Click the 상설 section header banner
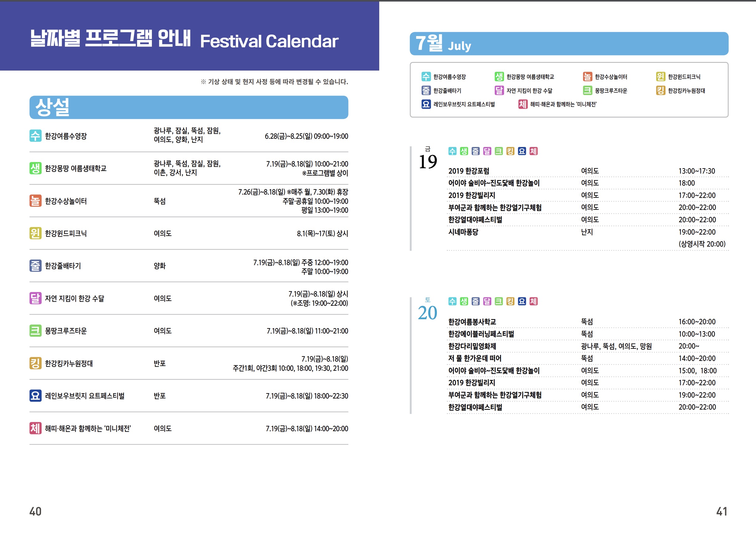The image size is (756, 538). click(189, 107)
